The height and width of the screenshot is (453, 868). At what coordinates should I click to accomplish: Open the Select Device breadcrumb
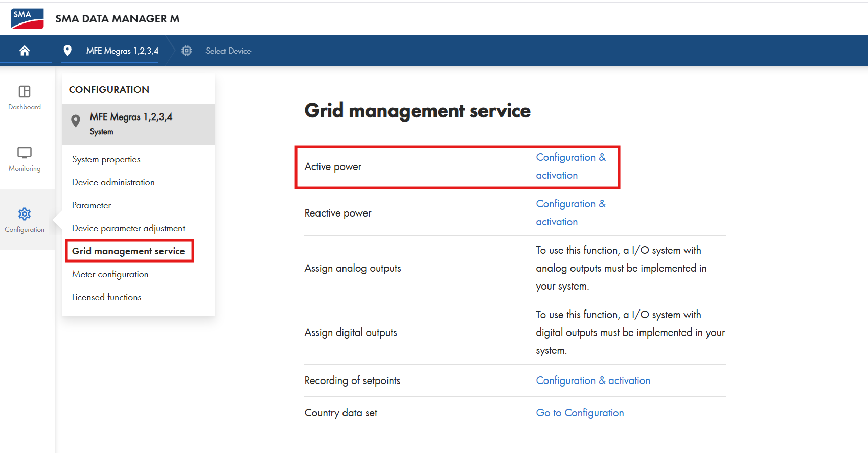coord(229,51)
